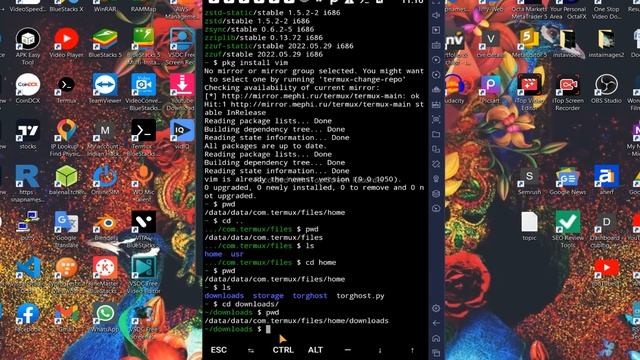Viewport: 640px width, 360px height.
Task: Open KineMaster BlueStacks shortcut
Action: [x=105, y=276]
